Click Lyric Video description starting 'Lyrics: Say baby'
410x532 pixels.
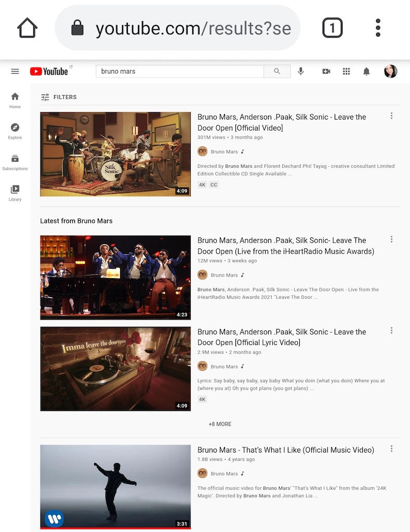tap(291, 384)
